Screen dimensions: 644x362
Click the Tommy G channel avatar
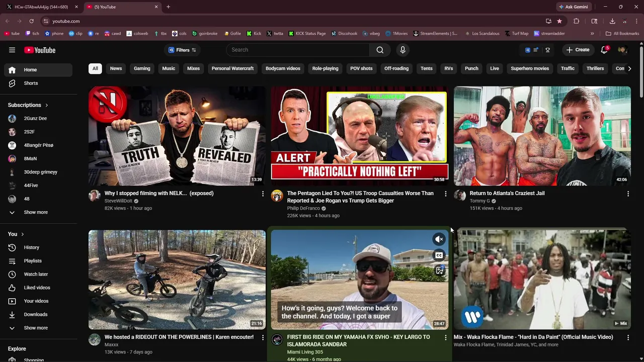[460, 196]
